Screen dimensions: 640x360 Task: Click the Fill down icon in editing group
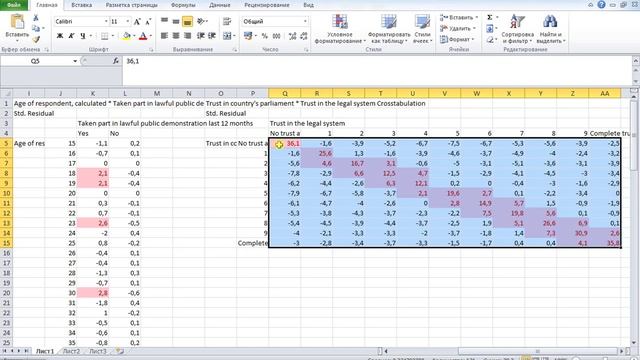coord(489,29)
